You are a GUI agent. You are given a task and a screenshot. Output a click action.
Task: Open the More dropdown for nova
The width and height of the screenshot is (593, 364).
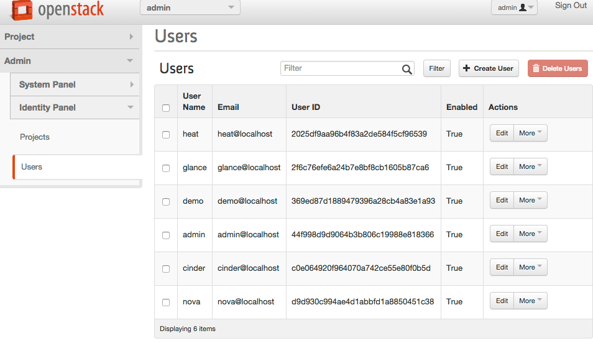click(530, 301)
